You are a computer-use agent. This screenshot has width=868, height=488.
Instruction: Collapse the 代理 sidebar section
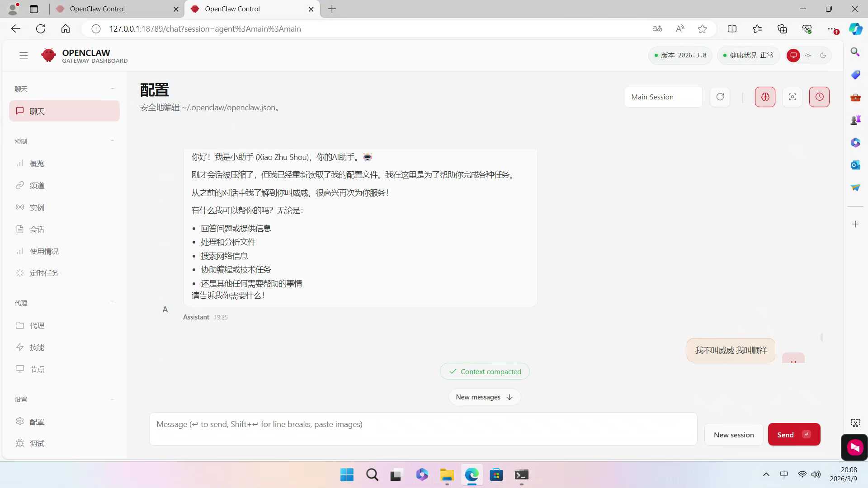(112, 303)
